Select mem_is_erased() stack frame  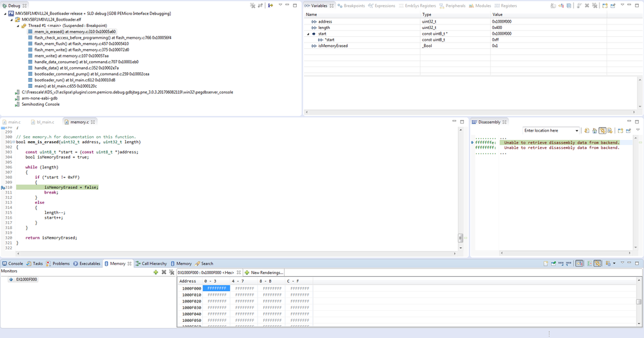(x=72, y=32)
